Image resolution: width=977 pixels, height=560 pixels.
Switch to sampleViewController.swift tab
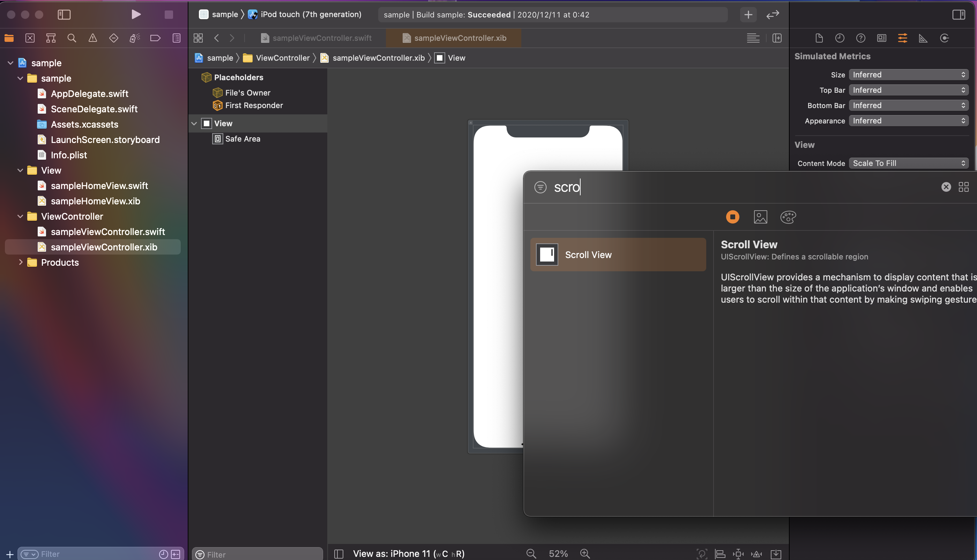point(321,38)
